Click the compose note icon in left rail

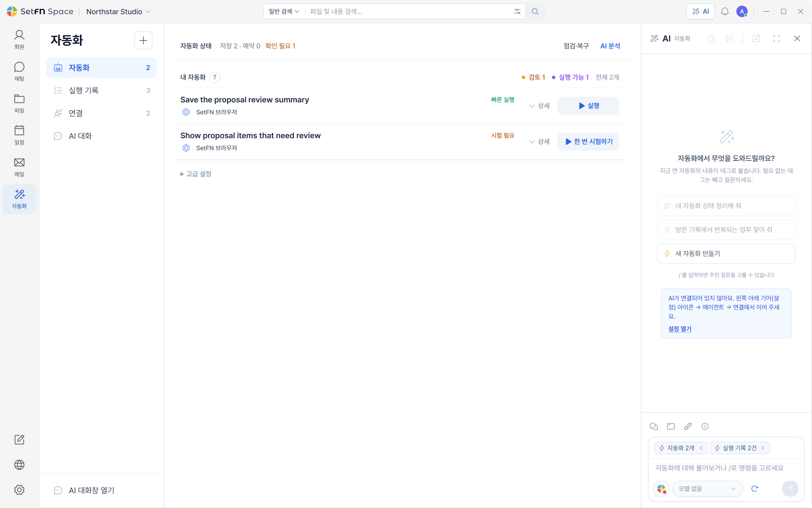(19, 439)
